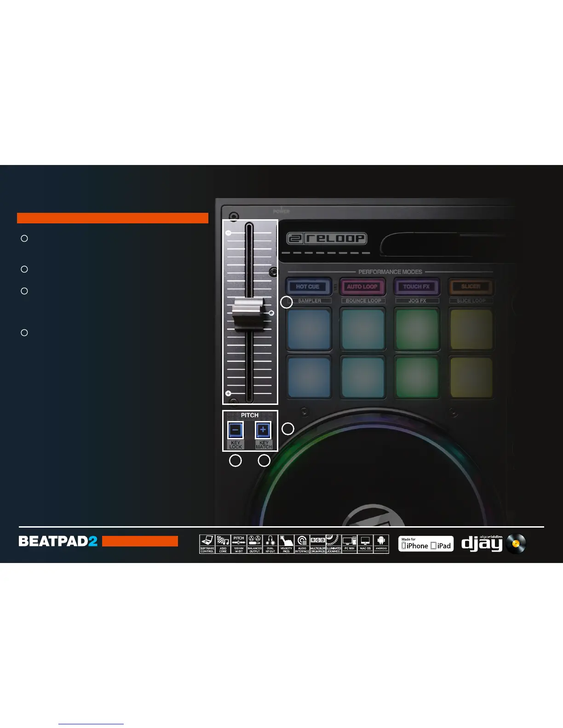
Task: Tap the bottom-row yellow drum pad
Action: click(x=471, y=377)
